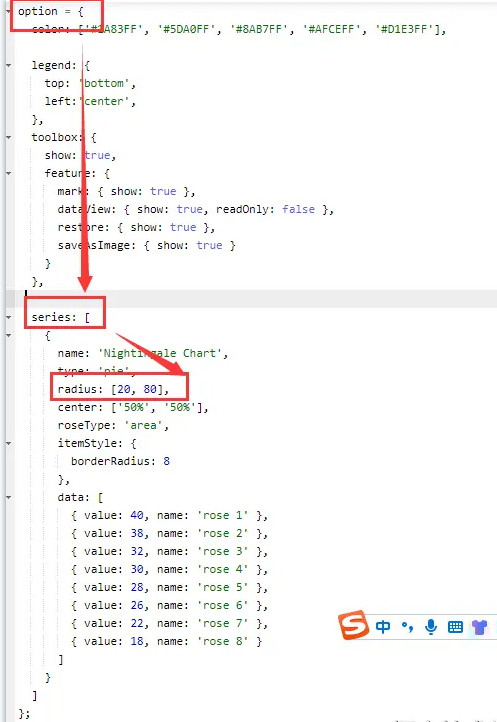The height and width of the screenshot is (722, 497).
Task: Fold the itemStyle object arrow
Action: tap(9, 443)
